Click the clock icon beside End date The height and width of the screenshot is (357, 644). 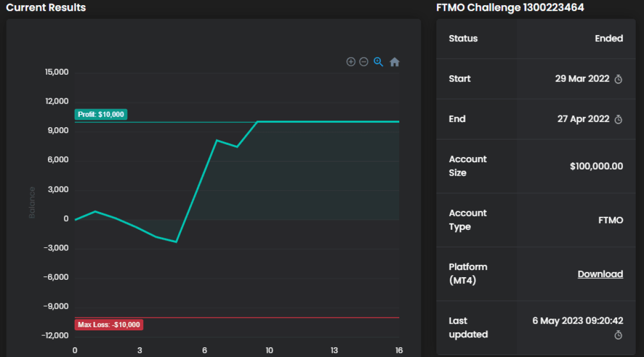pyautogui.click(x=619, y=120)
